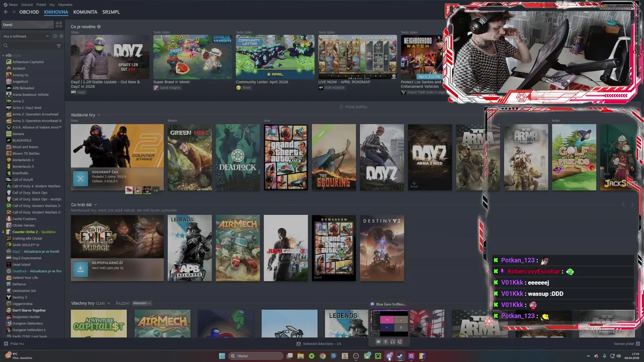Open Grand Theft Auto V recent cover

click(x=286, y=157)
